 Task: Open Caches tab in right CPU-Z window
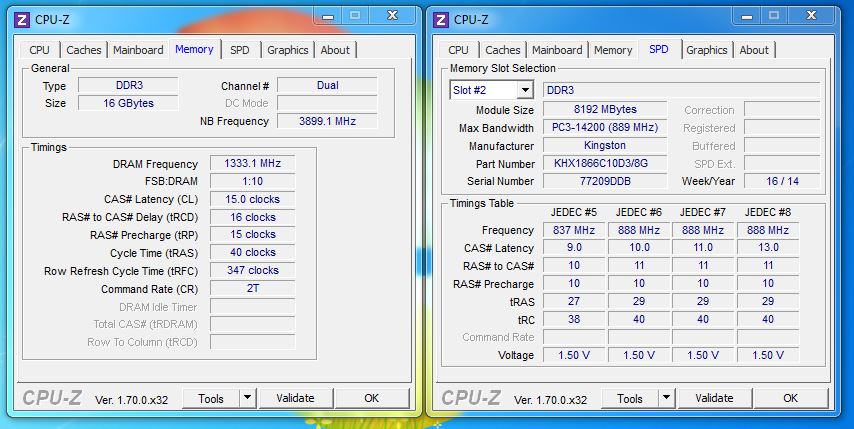[x=502, y=50]
